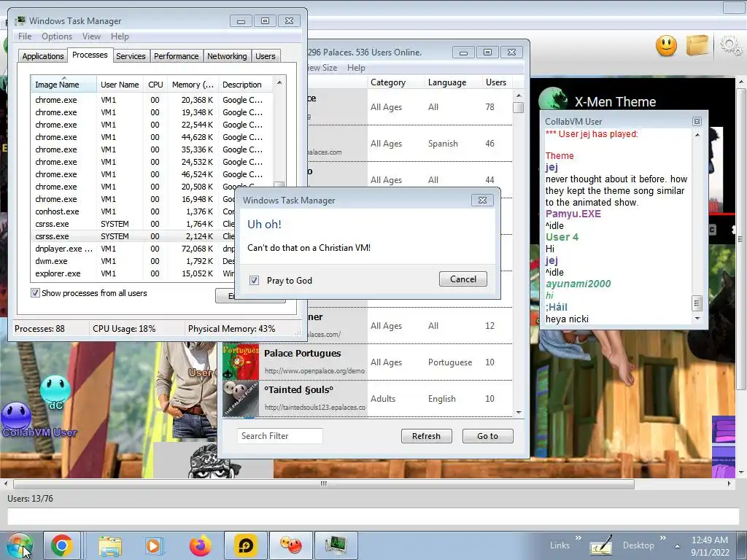Toggle Show processes from all users
The height and width of the screenshot is (560, 747).
point(35,293)
